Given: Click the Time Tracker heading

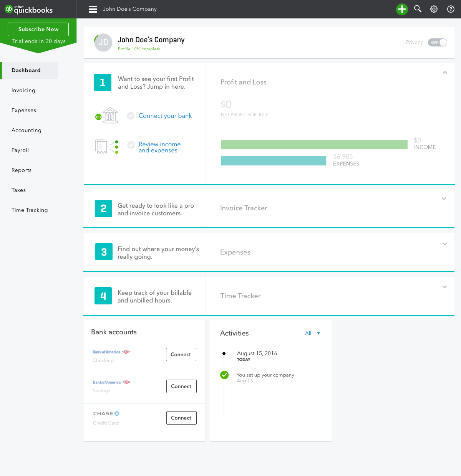Looking at the screenshot, I should (x=240, y=296).
